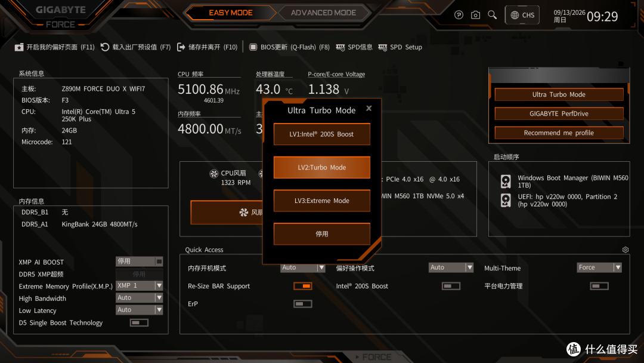The image size is (644, 363).
Task: Open Extreme Memory Profile XMP 1 dropdown
Action: 139,285
